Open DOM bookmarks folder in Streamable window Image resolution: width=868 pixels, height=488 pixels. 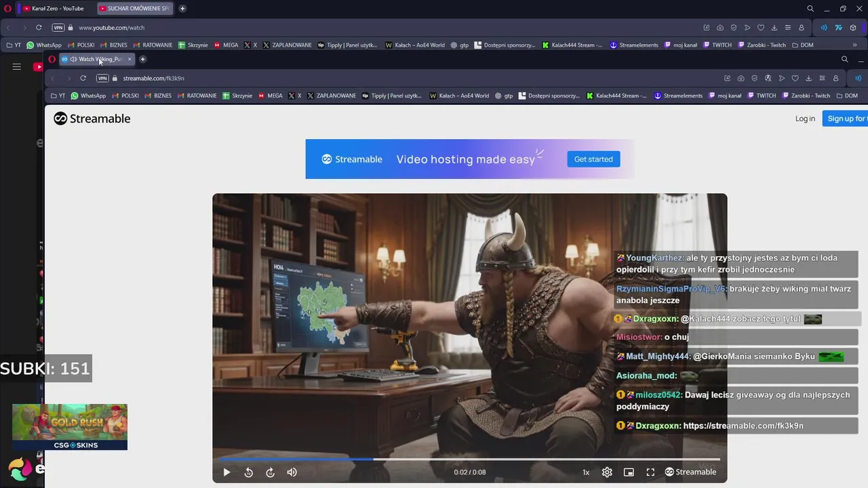846,96
